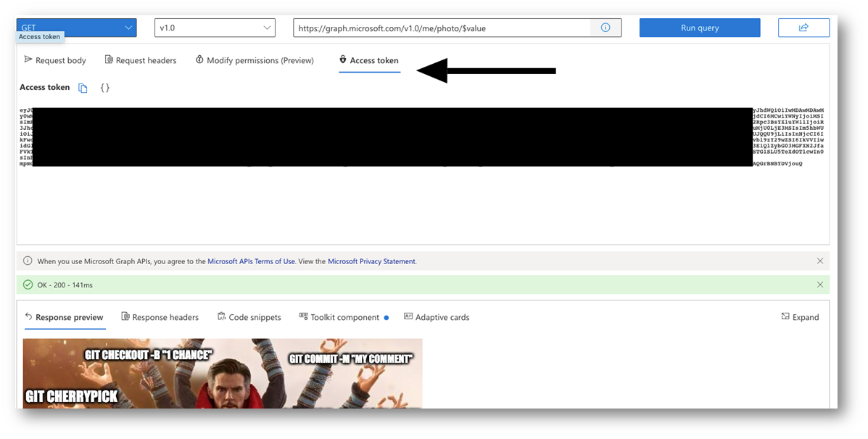Click the Toolkit component icon

coord(303,316)
